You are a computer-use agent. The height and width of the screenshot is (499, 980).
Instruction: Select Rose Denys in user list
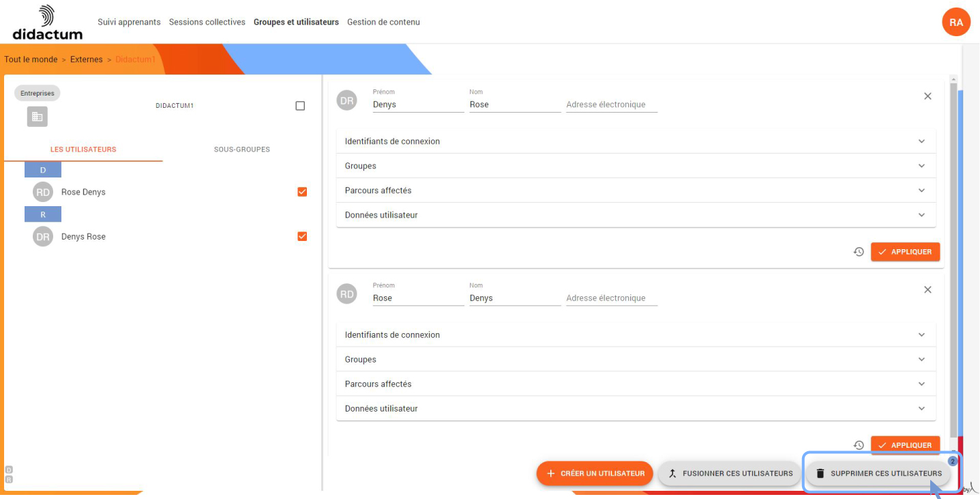[83, 193]
